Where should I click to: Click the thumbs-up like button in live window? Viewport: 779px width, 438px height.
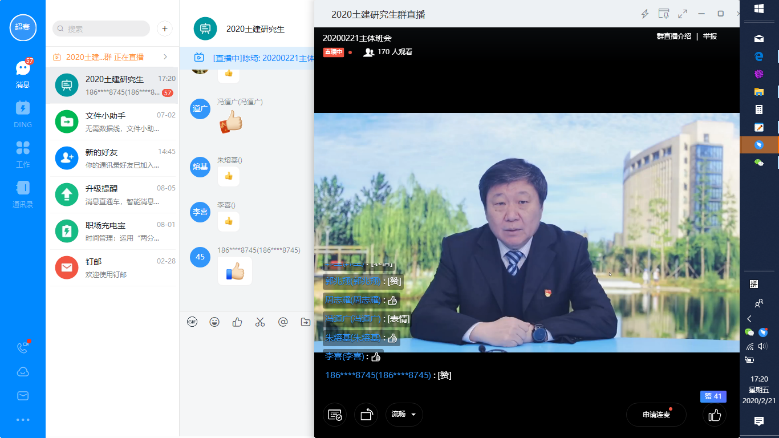714,415
